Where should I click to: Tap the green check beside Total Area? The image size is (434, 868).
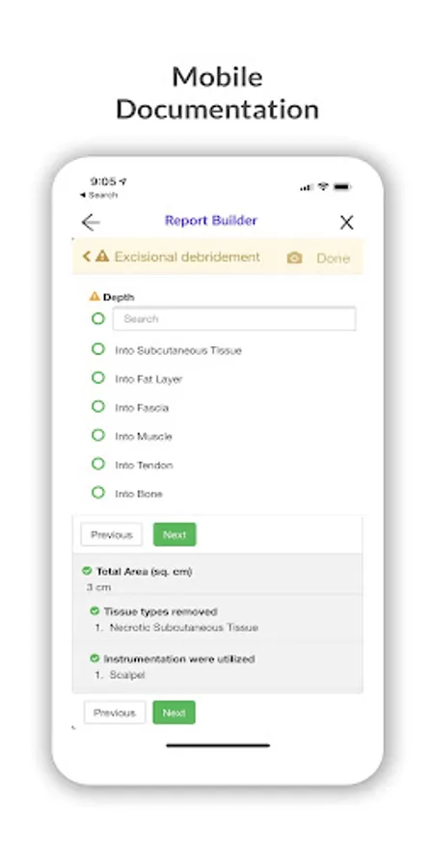click(87, 571)
